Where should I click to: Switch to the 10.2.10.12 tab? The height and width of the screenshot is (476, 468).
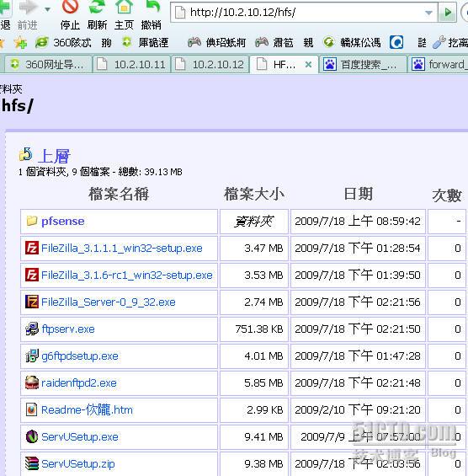[210, 64]
